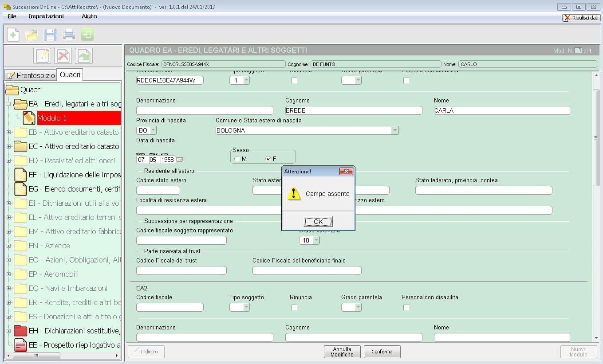Open the first heir's Grado parentela dropdown

pos(358,80)
